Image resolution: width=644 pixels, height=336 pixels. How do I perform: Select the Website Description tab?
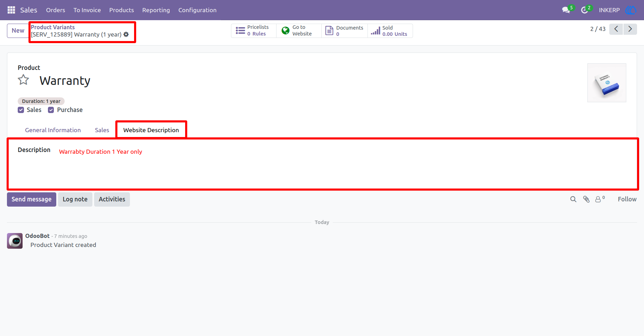[151, 130]
